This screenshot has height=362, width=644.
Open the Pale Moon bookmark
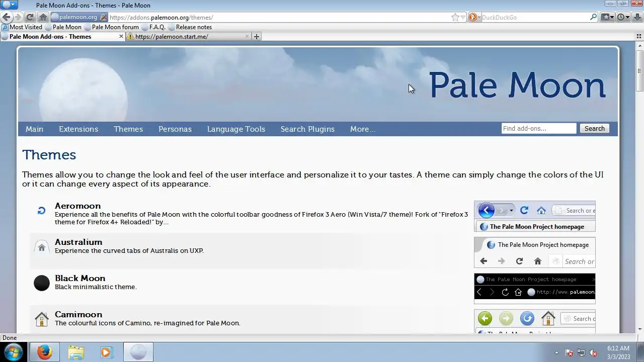coord(63,27)
